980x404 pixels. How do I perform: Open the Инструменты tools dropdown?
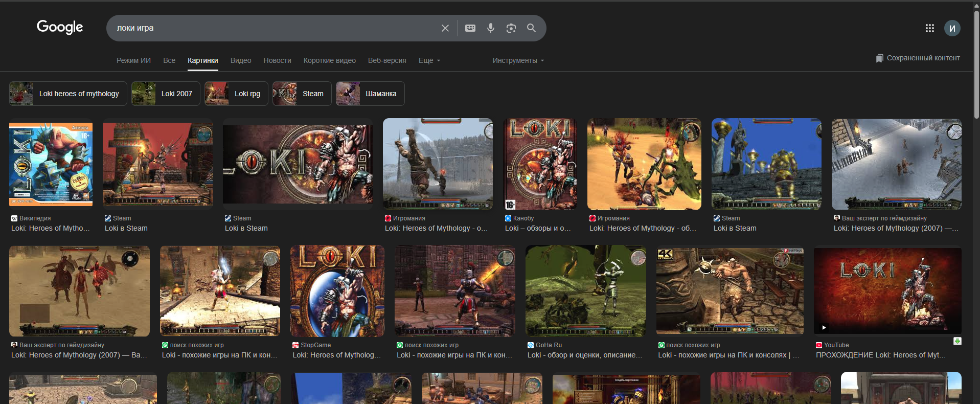(x=518, y=60)
